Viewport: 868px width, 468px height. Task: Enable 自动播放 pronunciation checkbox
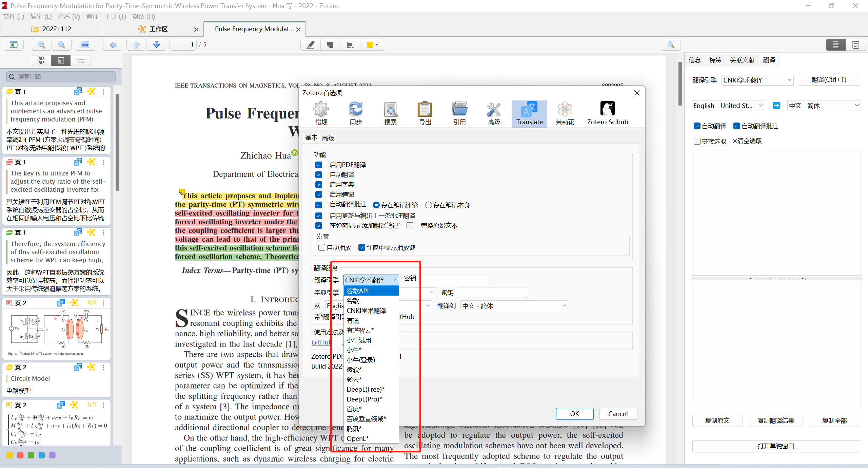tap(322, 247)
